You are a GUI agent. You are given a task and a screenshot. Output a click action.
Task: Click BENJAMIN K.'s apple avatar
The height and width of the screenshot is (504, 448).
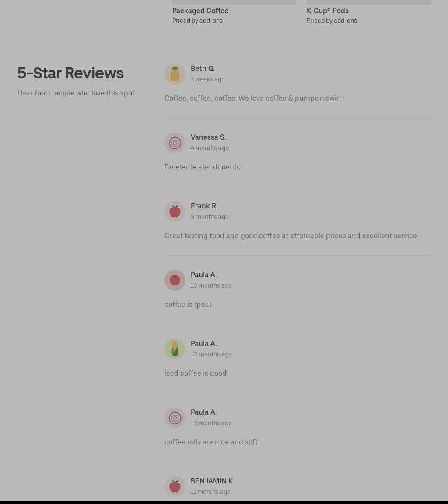coord(175,486)
